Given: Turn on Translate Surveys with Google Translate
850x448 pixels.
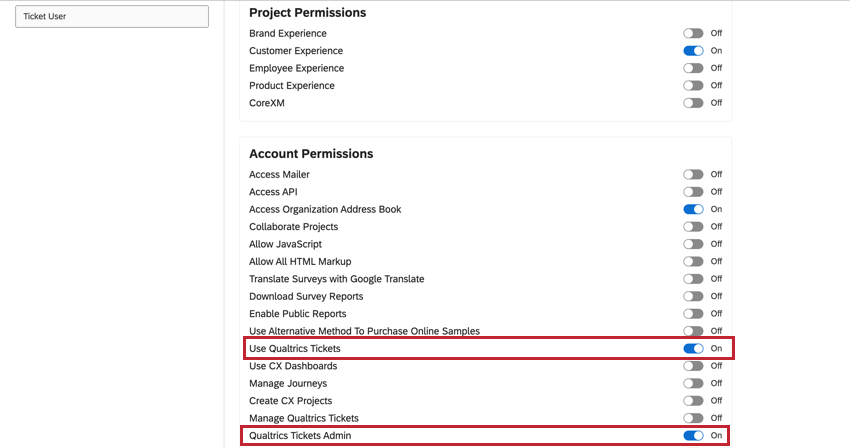Looking at the screenshot, I should click(693, 279).
